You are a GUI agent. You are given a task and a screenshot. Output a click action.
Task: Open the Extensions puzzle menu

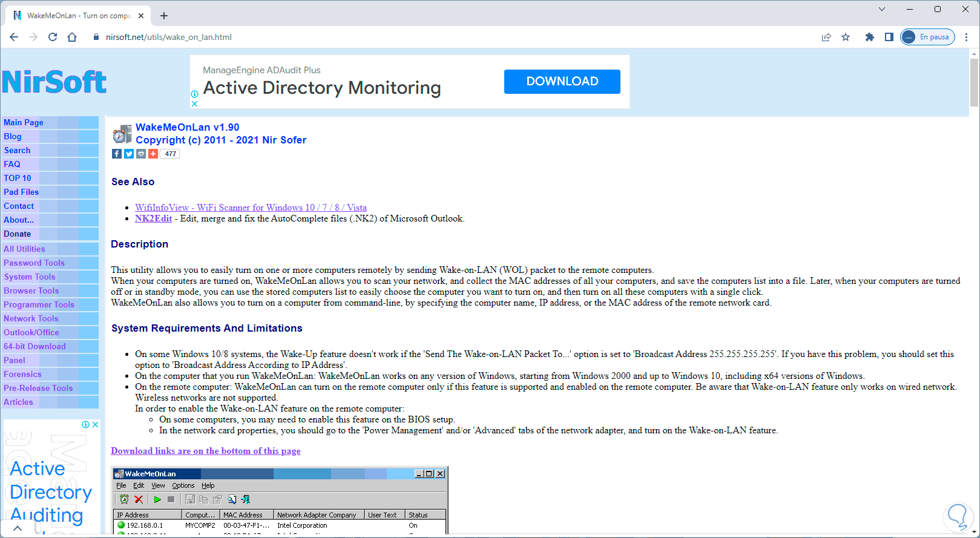click(870, 37)
